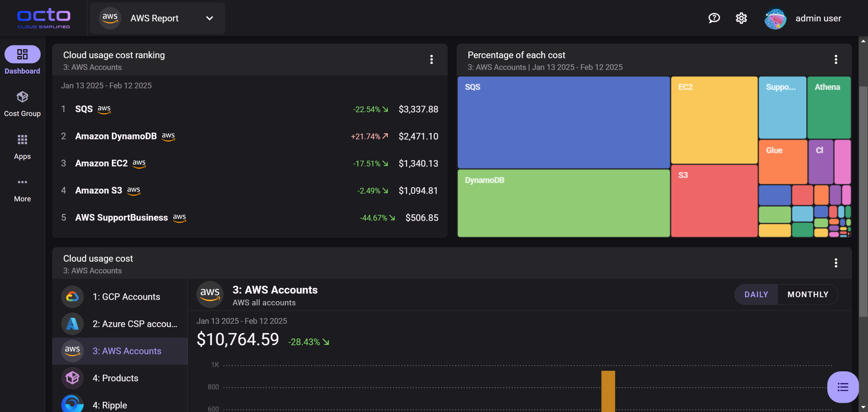Select AWS SupportBusiness row in ranking
This screenshot has width=868, height=412.
[x=250, y=218]
